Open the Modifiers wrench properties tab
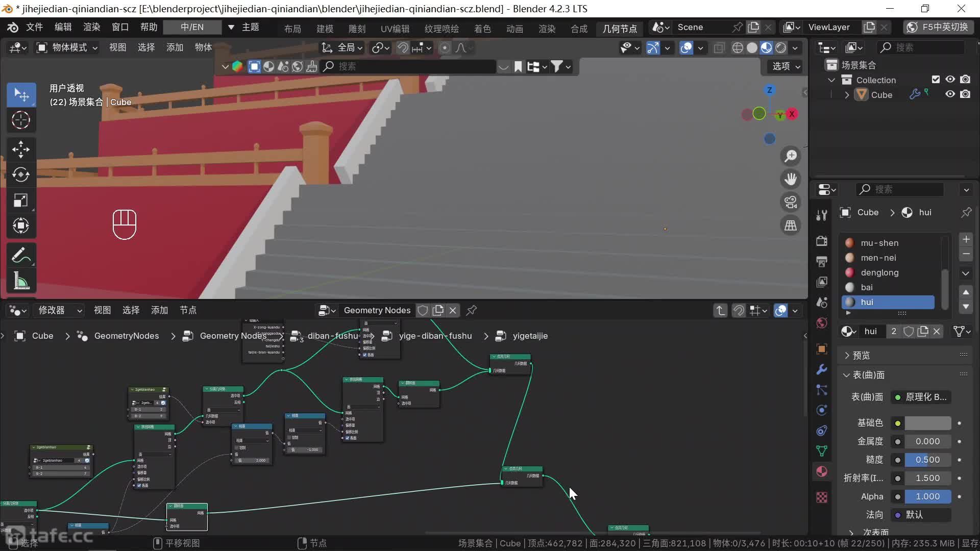980x551 pixels. click(x=822, y=369)
